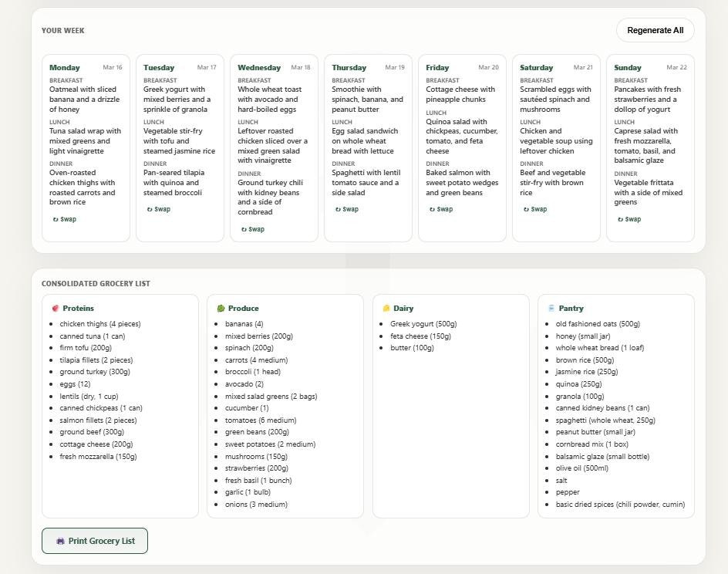The height and width of the screenshot is (574, 728).
Task: Click onions (3 medium) item
Action: [256, 505]
